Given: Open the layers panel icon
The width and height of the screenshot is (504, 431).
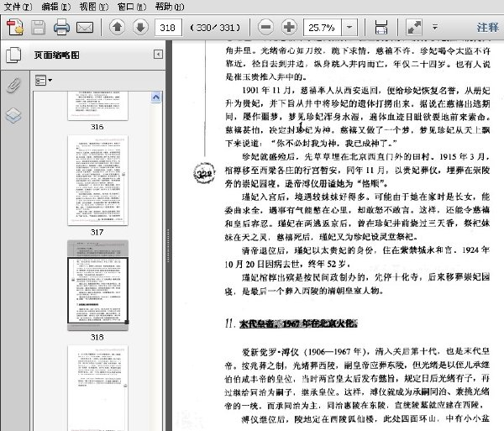Looking at the screenshot, I should click(x=13, y=115).
